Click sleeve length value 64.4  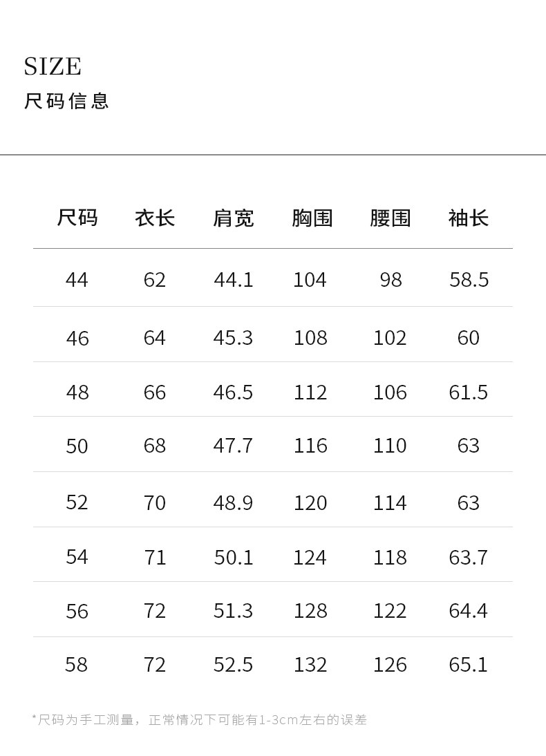pos(469,611)
